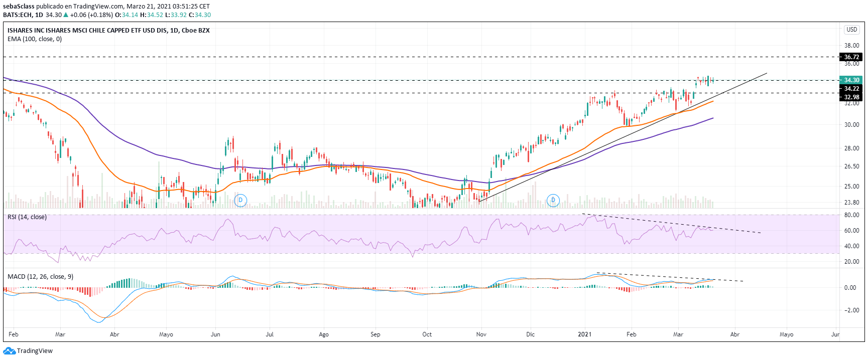The image size is (868, 360).
Task: Click the Mayo label near 2021 on time axis
Action: tap(786, 334)
